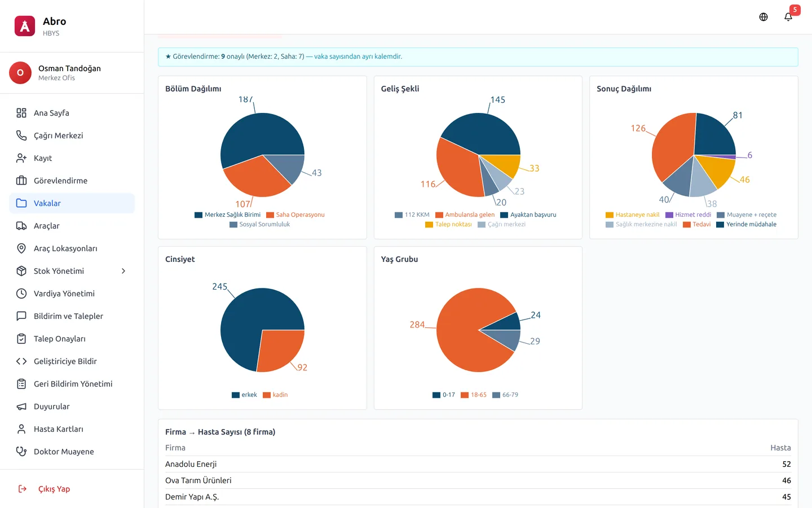Toggle Ayaktan başvuru legend entry
Viewport: 812px width, 508px height.
tap(528, 215)
